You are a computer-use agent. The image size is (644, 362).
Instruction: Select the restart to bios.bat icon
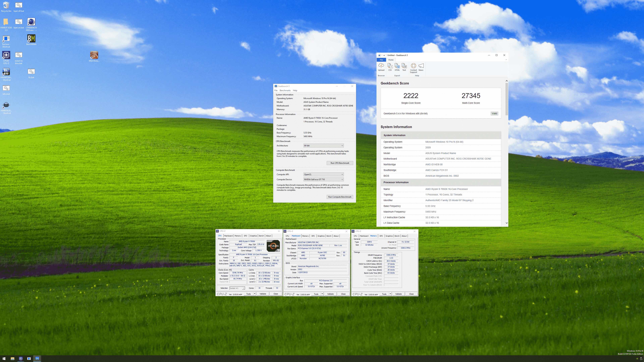pyautogui.click(x=19, y=58)
